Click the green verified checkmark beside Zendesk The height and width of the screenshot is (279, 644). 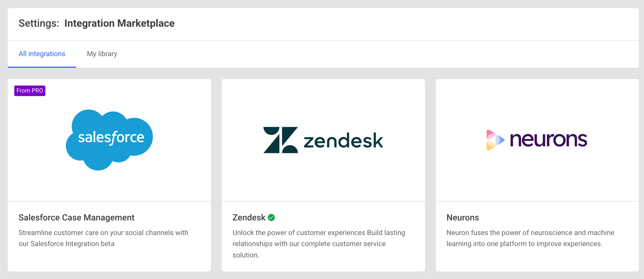point(271,217)
